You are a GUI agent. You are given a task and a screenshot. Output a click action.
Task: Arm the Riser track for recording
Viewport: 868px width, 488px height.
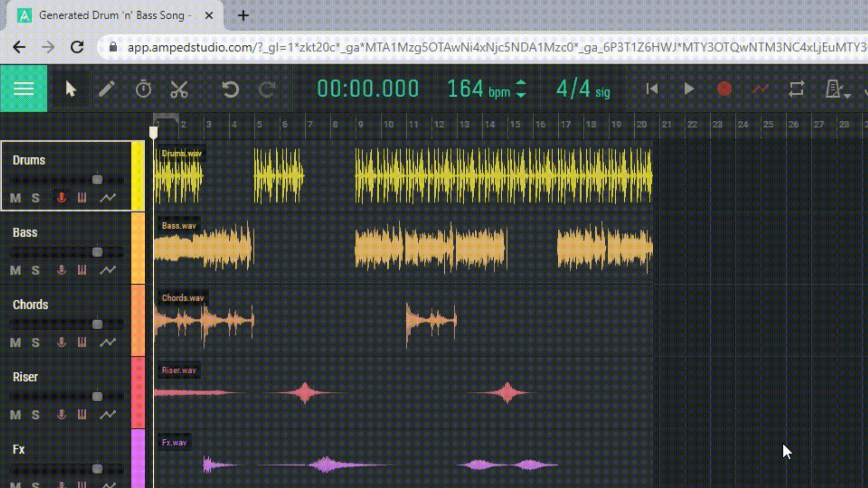click(x=61, y=415)
